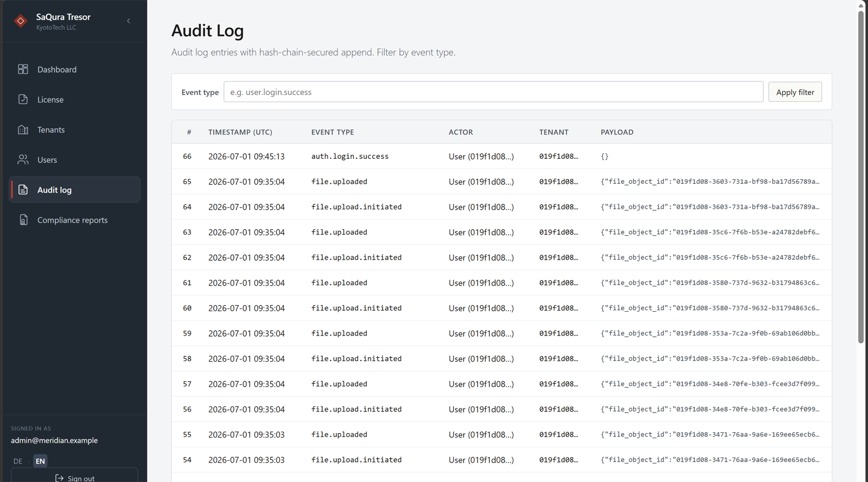Image resolution: width=868 pixels, height=482 pixels.
Task: Click the Apply filter button
Action: tap(795, 92)
